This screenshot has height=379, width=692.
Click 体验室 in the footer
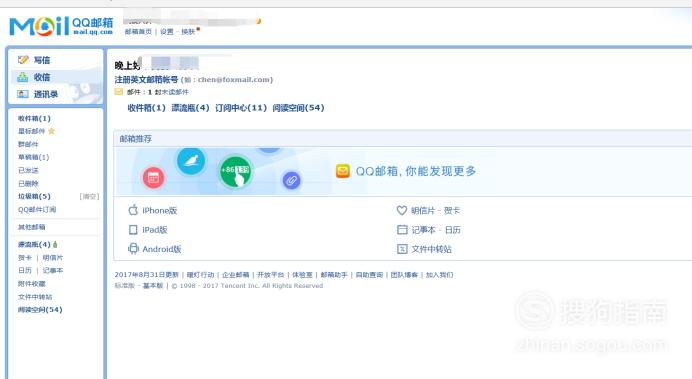[302, 275]
